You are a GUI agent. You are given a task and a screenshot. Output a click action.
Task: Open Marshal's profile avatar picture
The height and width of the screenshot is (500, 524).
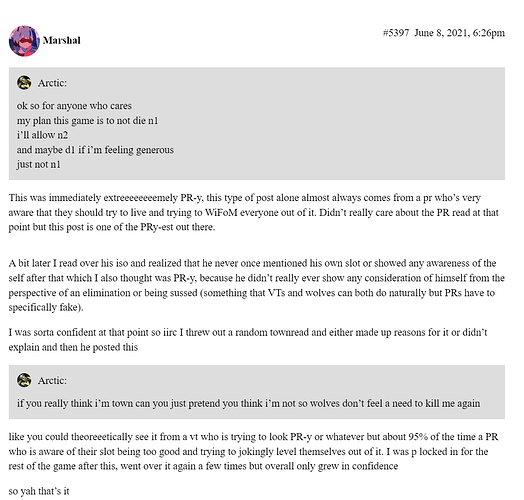click(24, 41)
